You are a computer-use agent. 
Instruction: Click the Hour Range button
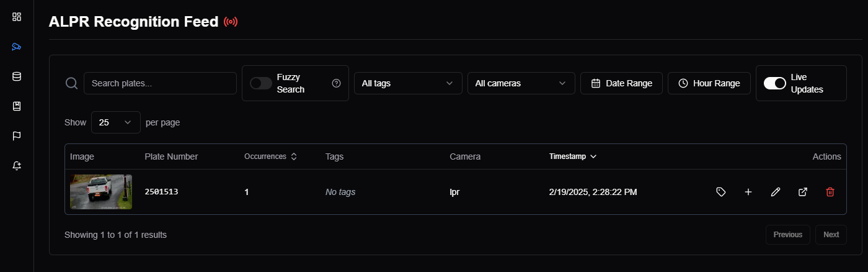(709, 83)
